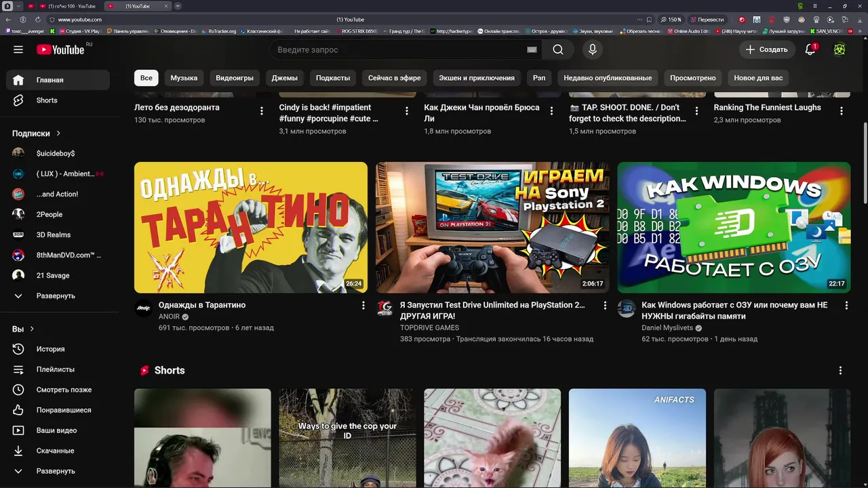Open options for Test Drive Unlimited video

tap(605, 306)
